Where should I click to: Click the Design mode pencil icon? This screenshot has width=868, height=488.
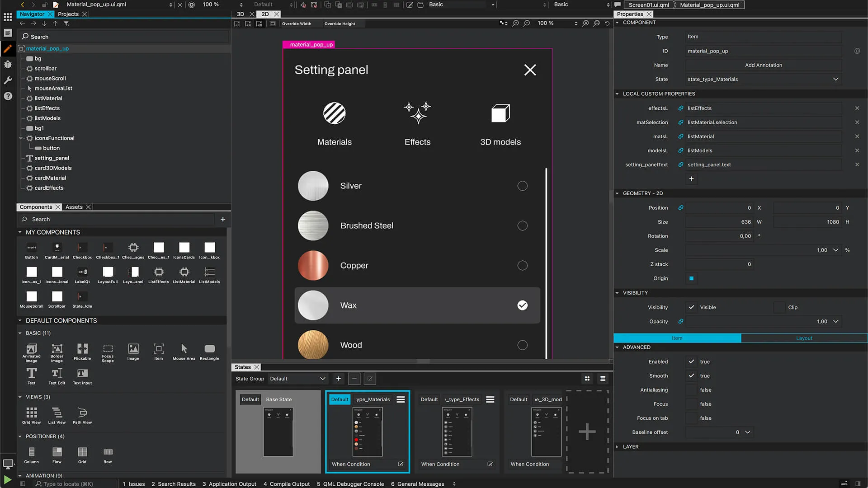pos(8,49)
